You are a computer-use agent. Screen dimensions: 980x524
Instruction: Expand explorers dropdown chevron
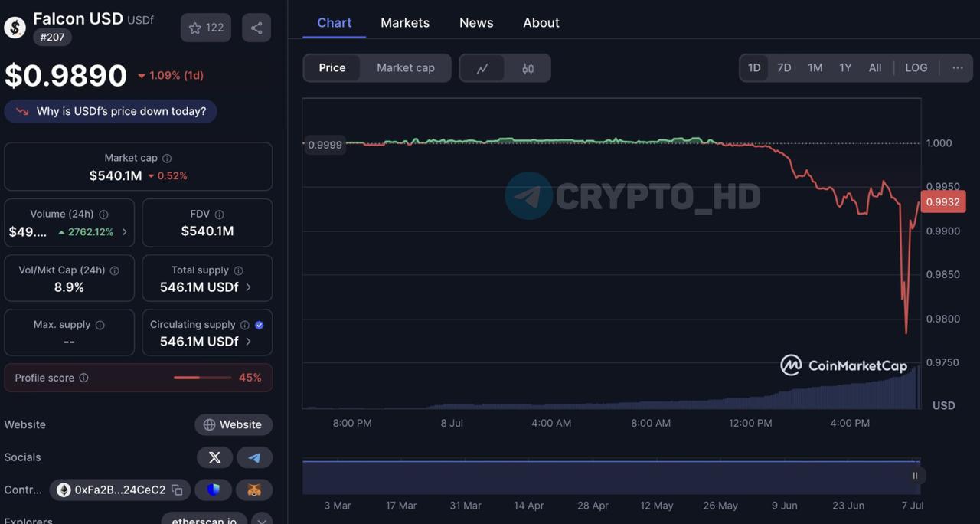(x=262, y=520)
